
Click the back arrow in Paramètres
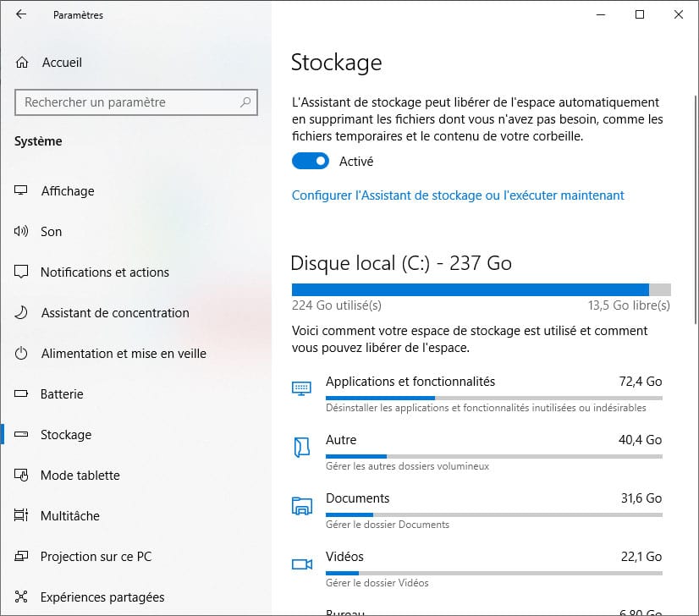pos(21,14)
